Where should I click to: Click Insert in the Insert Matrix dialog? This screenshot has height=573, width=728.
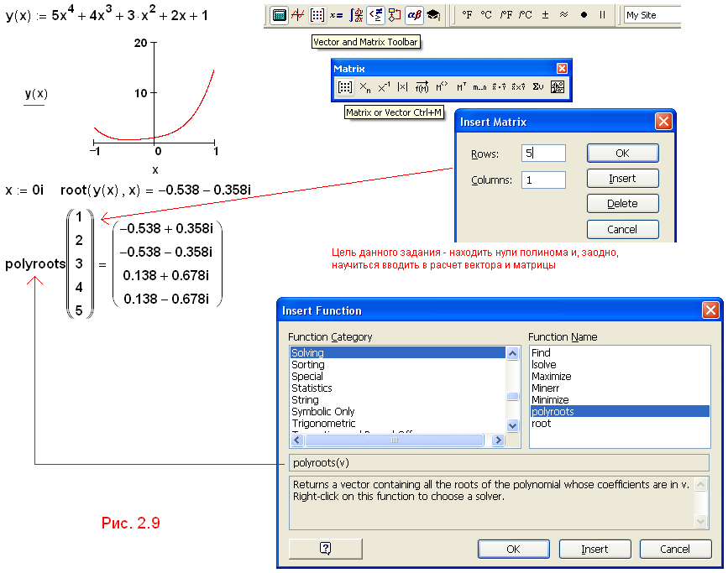click(x=622, y=179)
